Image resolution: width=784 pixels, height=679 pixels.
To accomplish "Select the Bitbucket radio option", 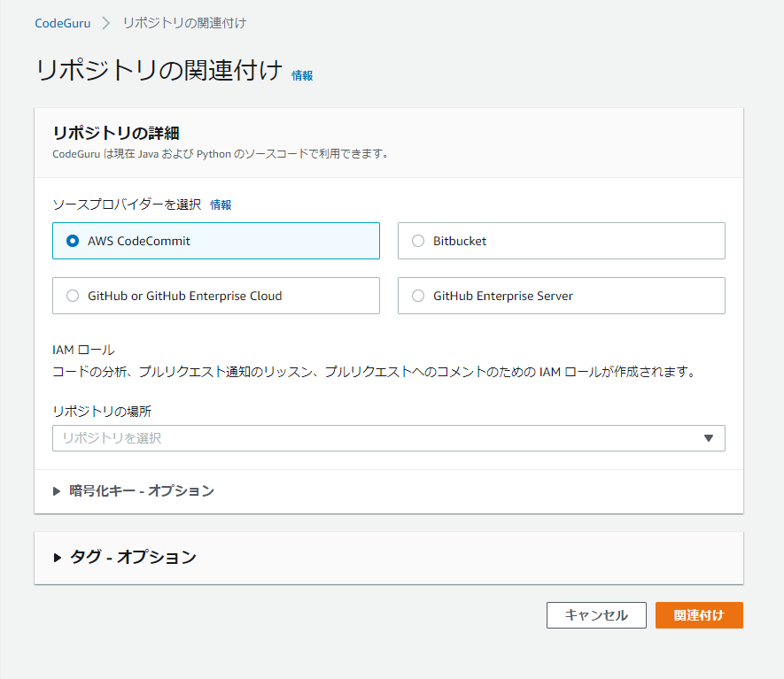I will 561,241.
